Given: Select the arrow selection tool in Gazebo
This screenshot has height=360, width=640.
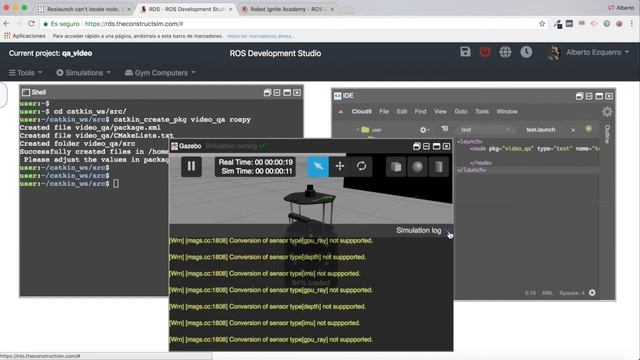Looking at the screenshot, I should (318, 167).
